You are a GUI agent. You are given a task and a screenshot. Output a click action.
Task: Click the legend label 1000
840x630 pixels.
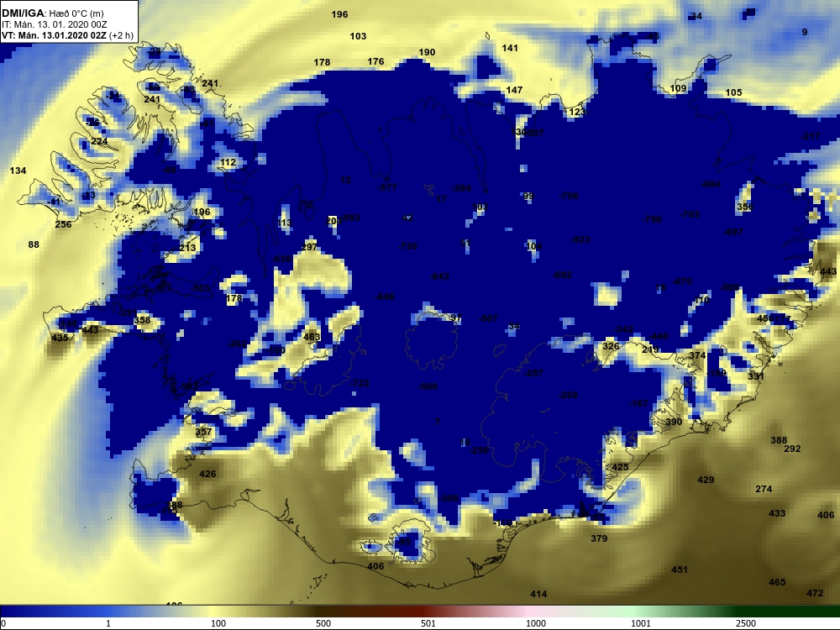[x=536, y=623]
